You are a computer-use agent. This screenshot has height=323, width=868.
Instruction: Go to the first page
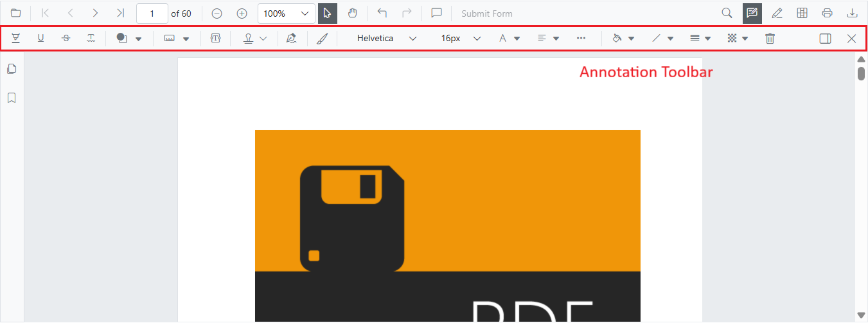tap(45, 13)
